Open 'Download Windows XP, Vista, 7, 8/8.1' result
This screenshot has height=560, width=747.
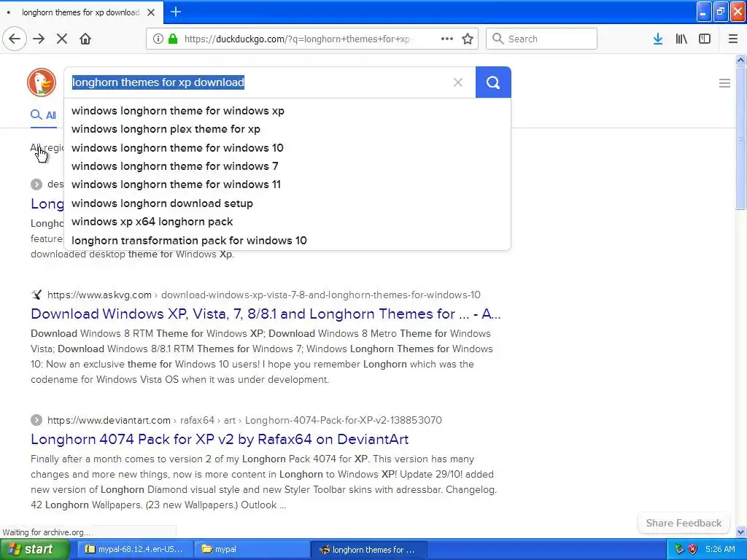[x=266, y=314]
